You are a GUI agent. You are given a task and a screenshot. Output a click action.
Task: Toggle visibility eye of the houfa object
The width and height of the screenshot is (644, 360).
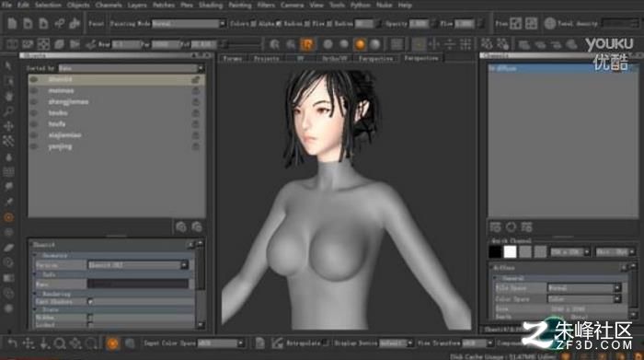click(x=34, y=124)
